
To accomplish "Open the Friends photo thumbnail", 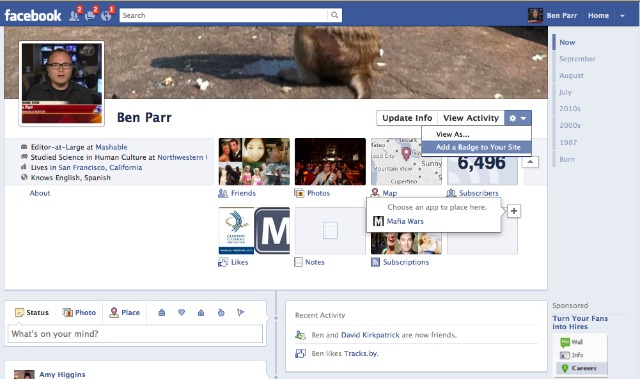I will coord(254,162).
